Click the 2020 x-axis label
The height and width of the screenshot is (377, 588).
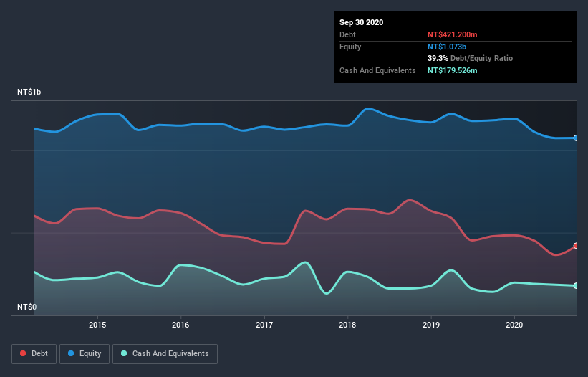514,325
